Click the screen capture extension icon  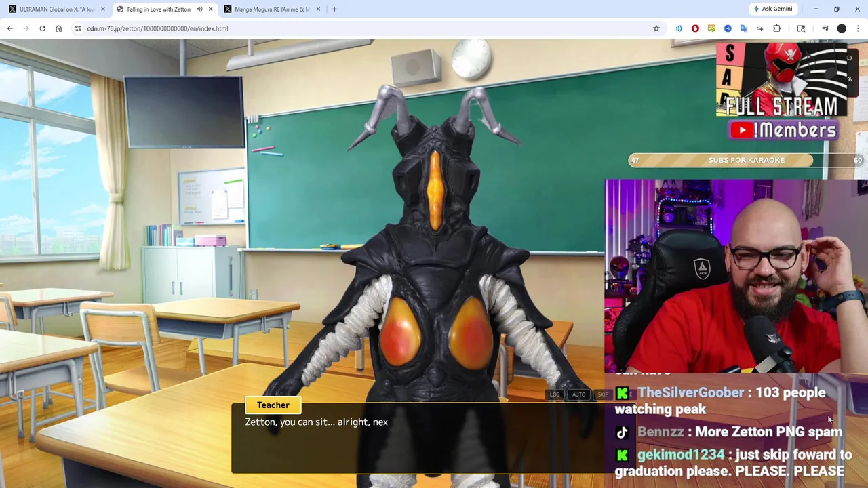[x=760, y=28]
